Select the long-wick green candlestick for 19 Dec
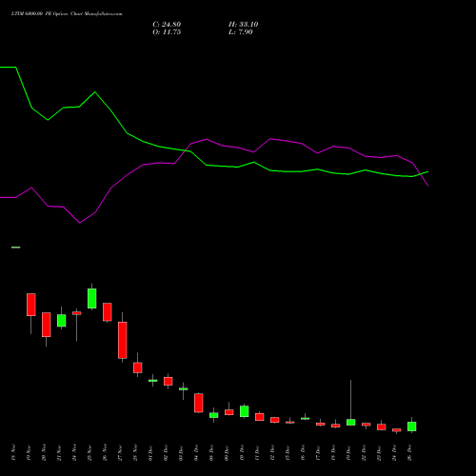 tap(351, 423)
